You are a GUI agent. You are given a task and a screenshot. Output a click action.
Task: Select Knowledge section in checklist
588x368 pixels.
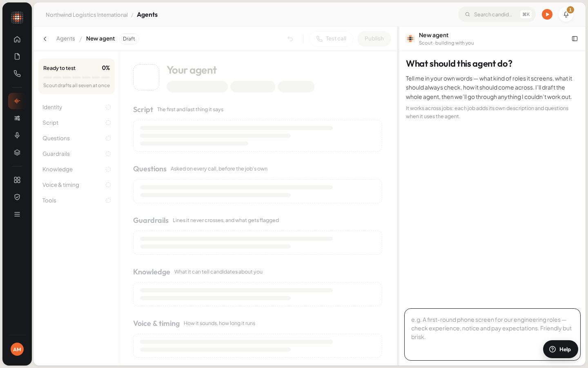(76, 169)
